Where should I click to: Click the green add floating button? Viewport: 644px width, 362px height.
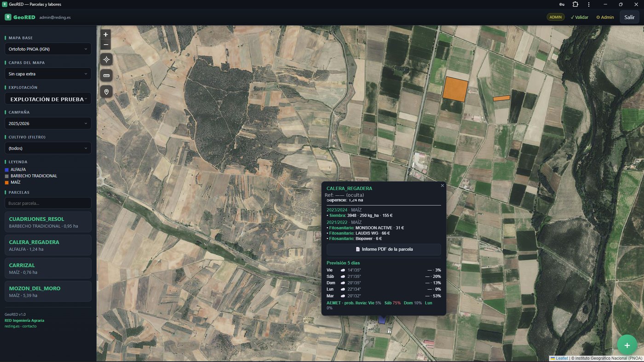click(x=627, y=345)
